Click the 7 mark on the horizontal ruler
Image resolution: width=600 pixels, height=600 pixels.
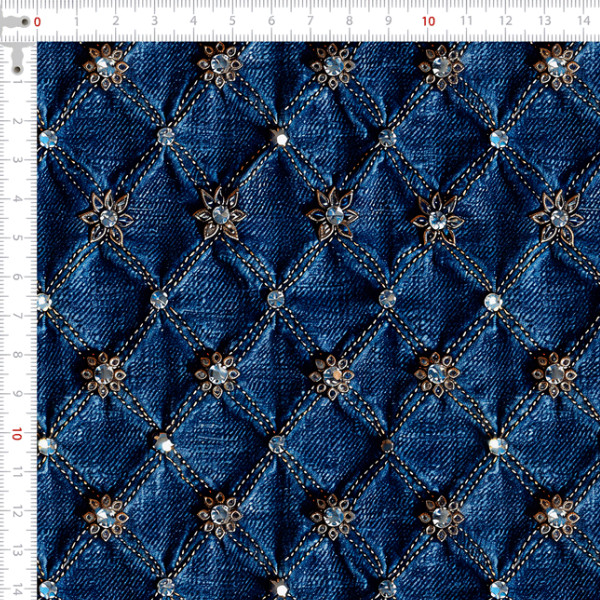pyautogui.click(x=310, y=21)
